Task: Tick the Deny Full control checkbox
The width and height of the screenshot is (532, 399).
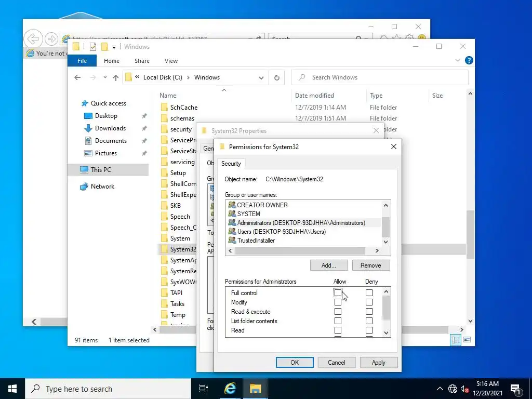Action: (369, 292)
